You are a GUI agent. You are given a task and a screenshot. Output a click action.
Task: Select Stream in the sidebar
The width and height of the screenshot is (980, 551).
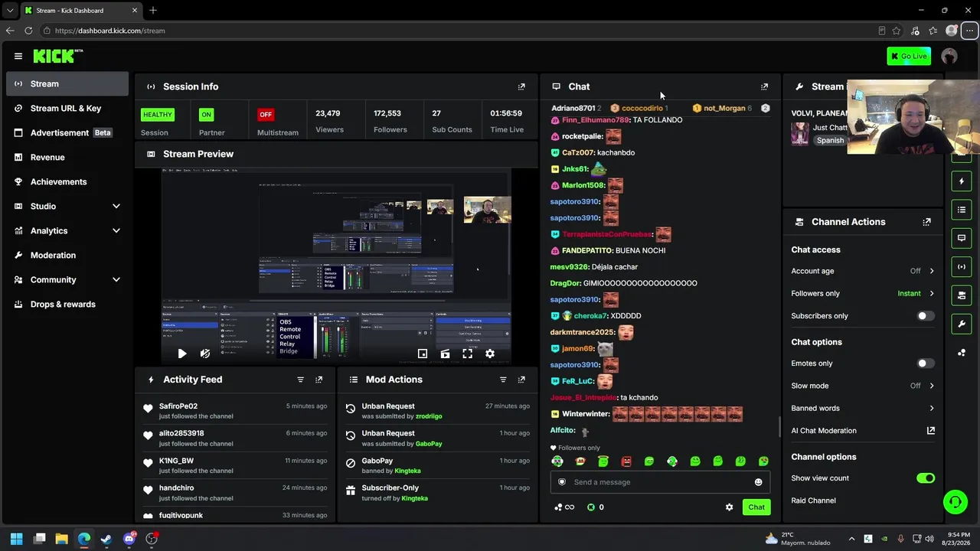coord(67,84)
